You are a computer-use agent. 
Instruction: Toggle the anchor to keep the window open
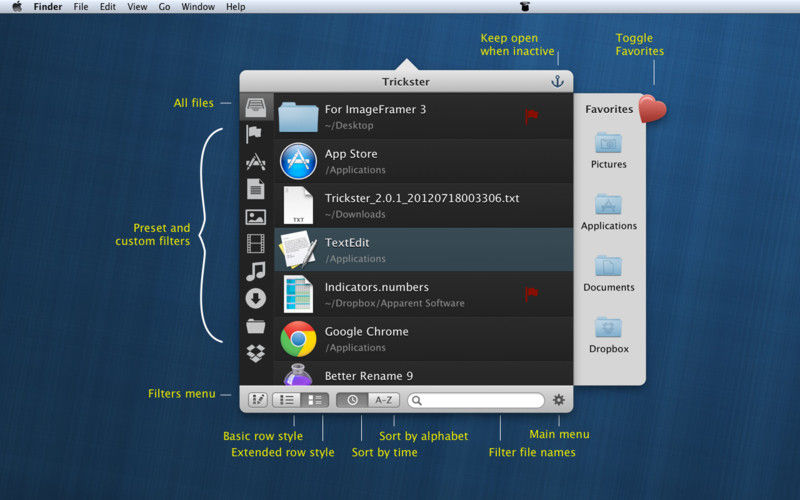click(557, 81)
